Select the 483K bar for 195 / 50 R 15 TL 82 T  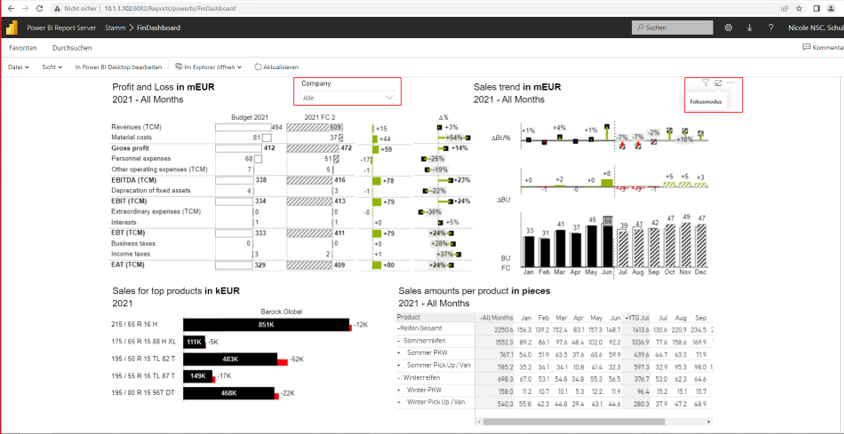tap(230, 359)
